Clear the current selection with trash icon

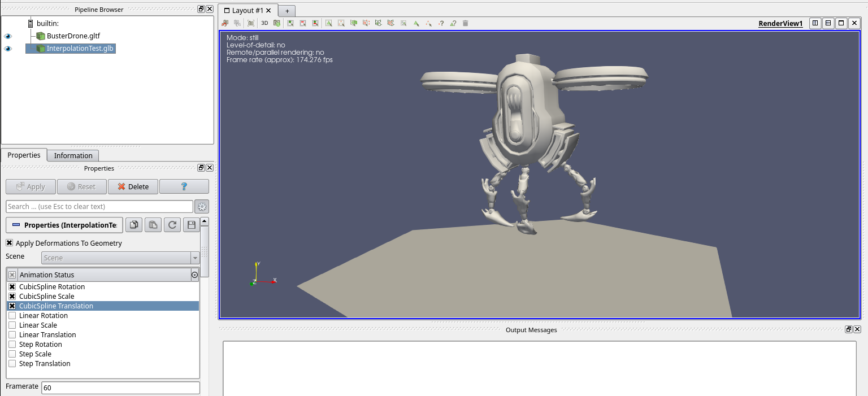click(465, 23)
